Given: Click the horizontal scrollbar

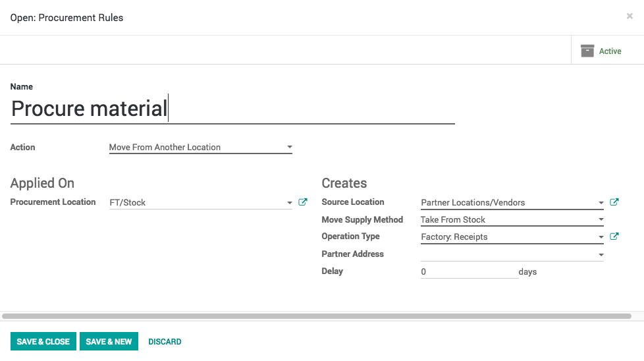Looking at the screenshot, I should click(316, 316).
